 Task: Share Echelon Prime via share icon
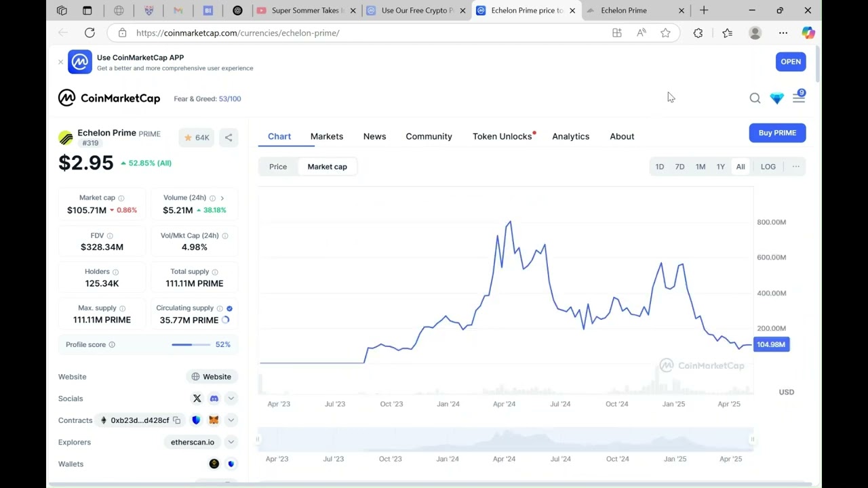229,138
